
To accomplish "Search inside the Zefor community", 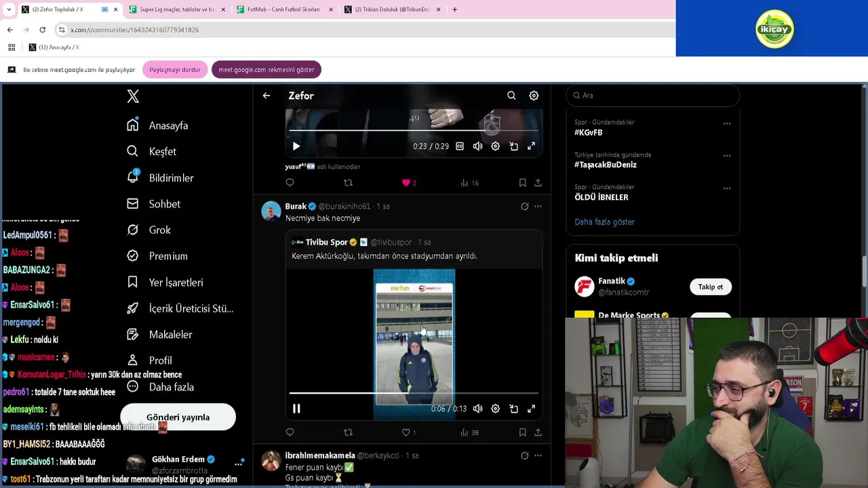I will (511, 96).
